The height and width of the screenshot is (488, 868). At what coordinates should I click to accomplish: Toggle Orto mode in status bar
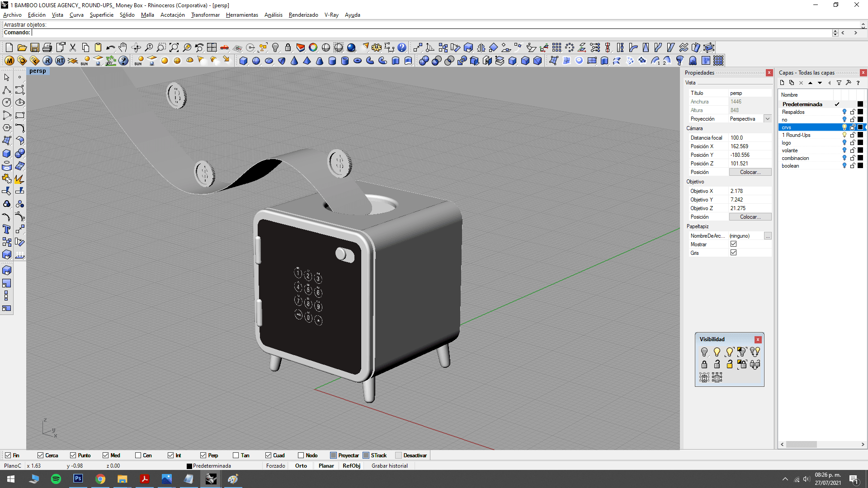pos(301,466)
